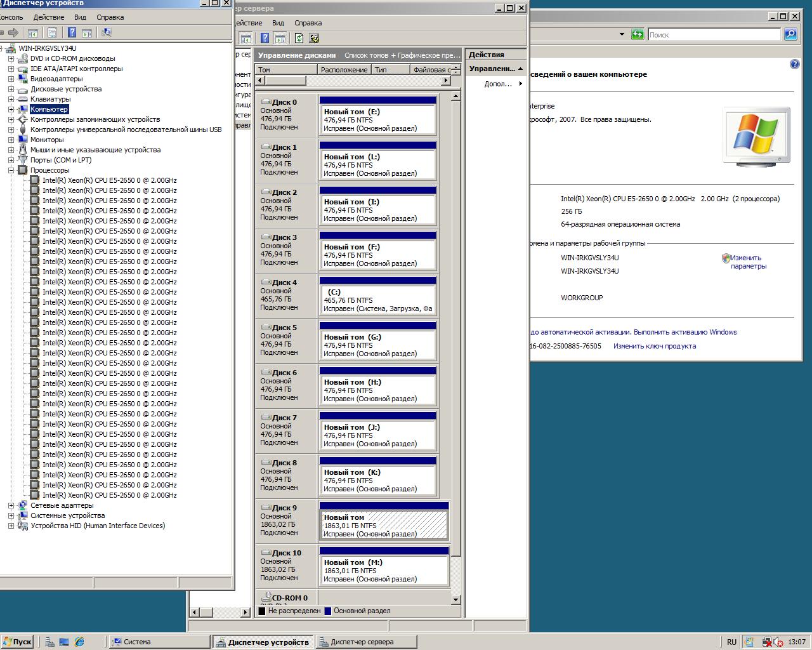This screenshot has width=812, height=650.
Task: Expand IDE ATA/ATAPI контроллеры node
Action: point(11,69)
